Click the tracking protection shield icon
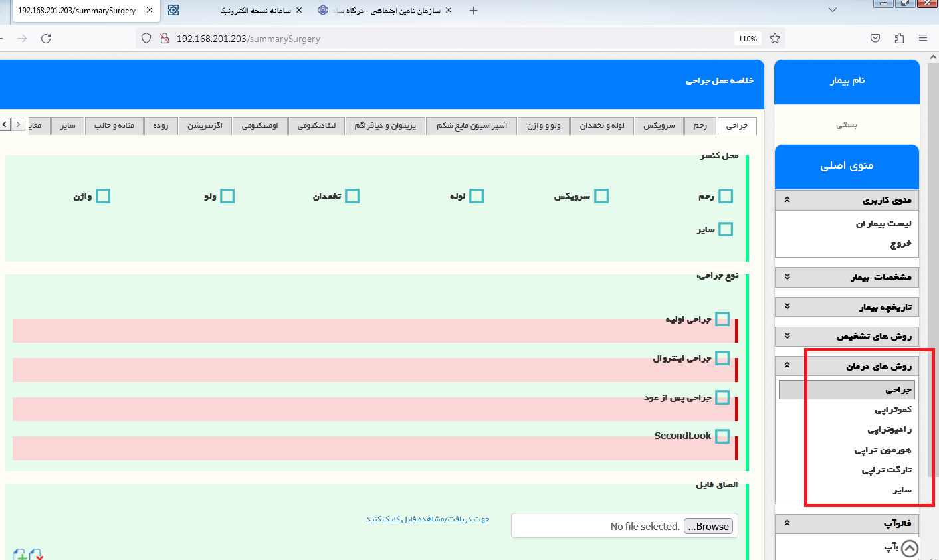The image size is (939, 560). (x=147, y=39)
